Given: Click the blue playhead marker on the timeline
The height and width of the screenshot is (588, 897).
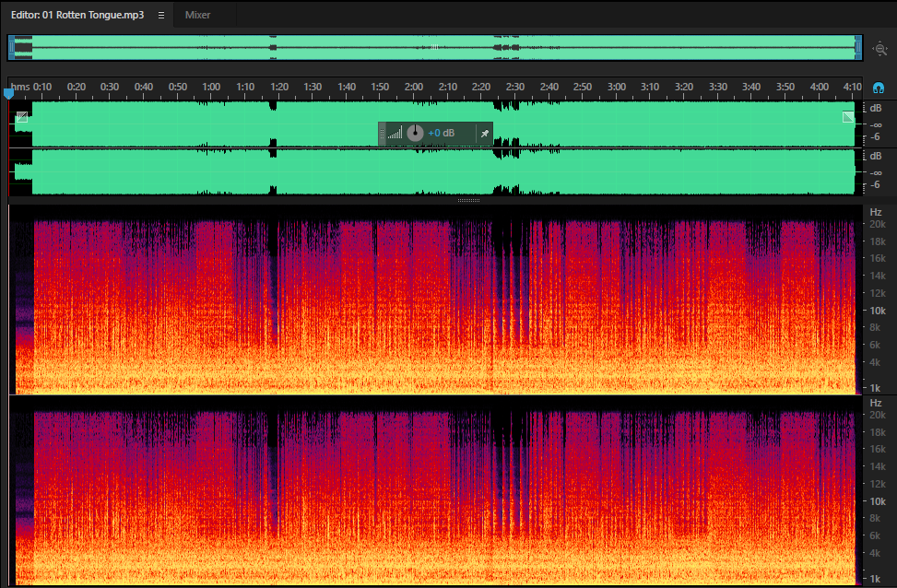Looking at the screenshot, I should point(8,93).
